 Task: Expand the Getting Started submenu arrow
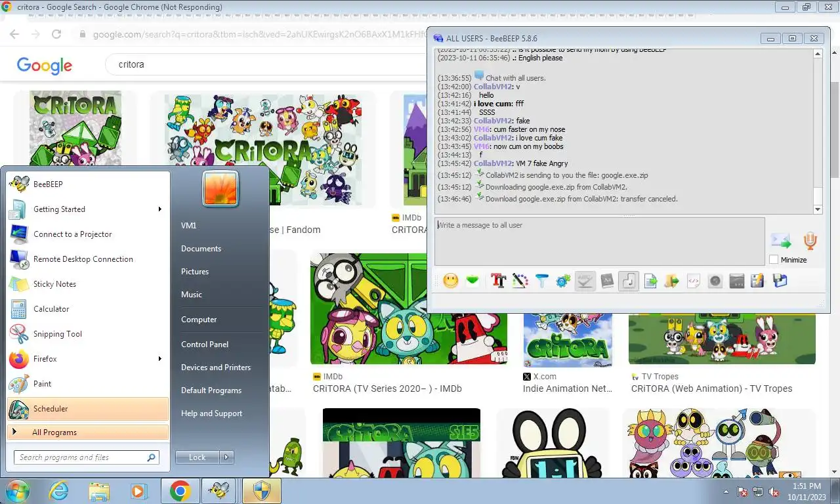pyautogui.click(x=159, y=209)
